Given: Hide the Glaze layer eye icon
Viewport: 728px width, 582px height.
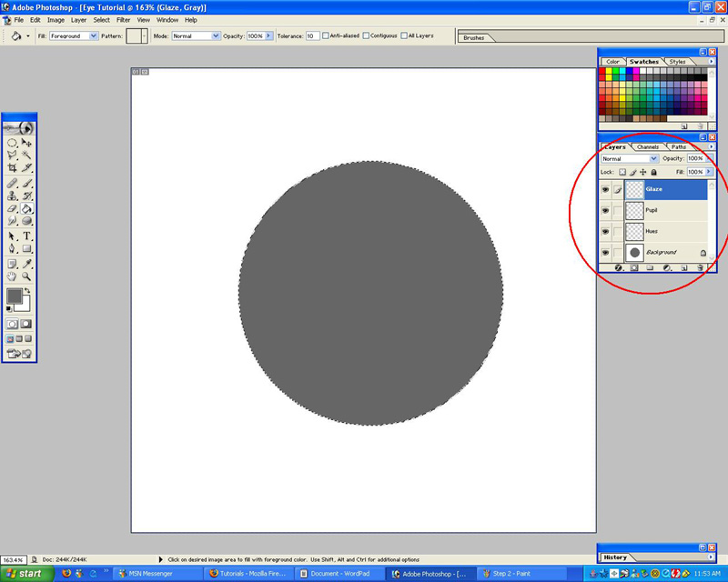Looking at the screenshot, I should click(x=605, y=189).
